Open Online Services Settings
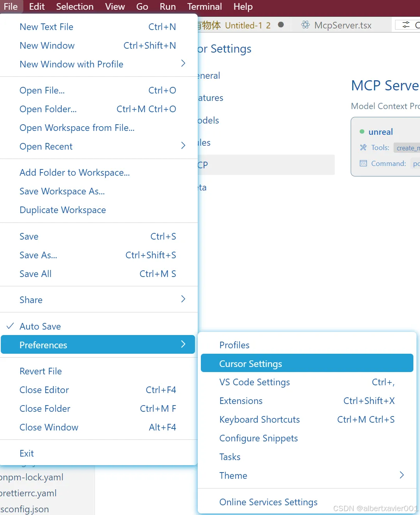The width and height of the screenshot is (420, 515). [x=307, y=502]
